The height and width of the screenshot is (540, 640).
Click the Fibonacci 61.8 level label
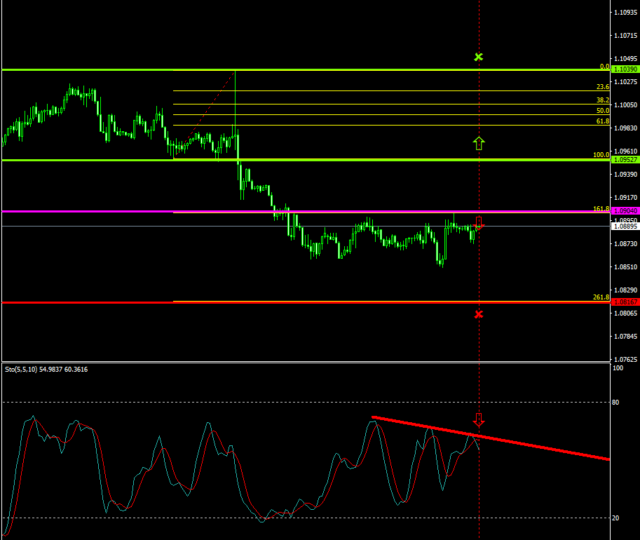click(602, 121)
